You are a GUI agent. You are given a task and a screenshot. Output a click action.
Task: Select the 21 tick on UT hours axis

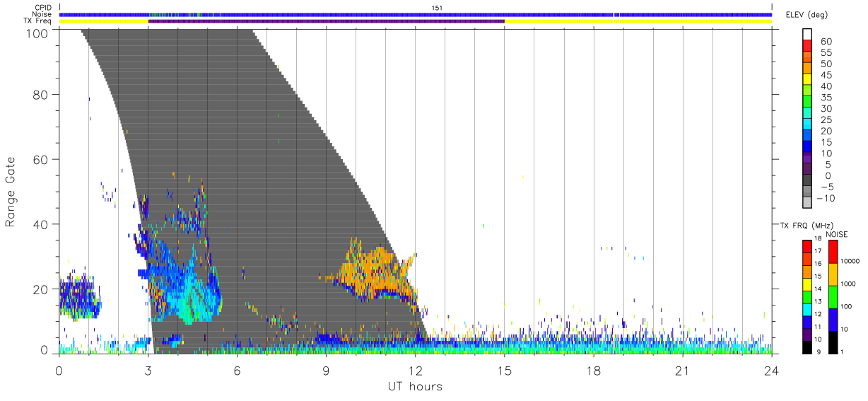click(683, 370)
